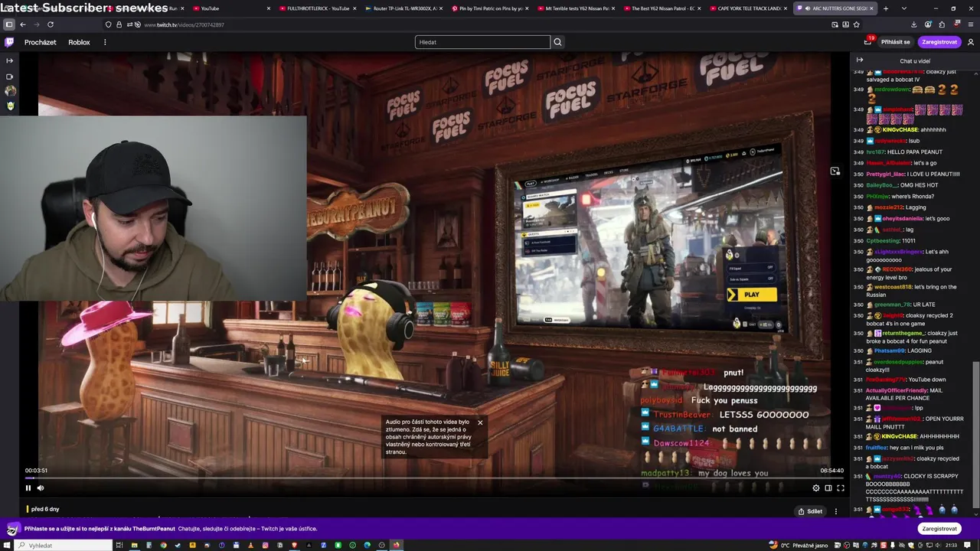The height and width of the screenshot is (551, 980).
Task: Open the first channel avatar in sidebar
Action: [x=10, y=90]
